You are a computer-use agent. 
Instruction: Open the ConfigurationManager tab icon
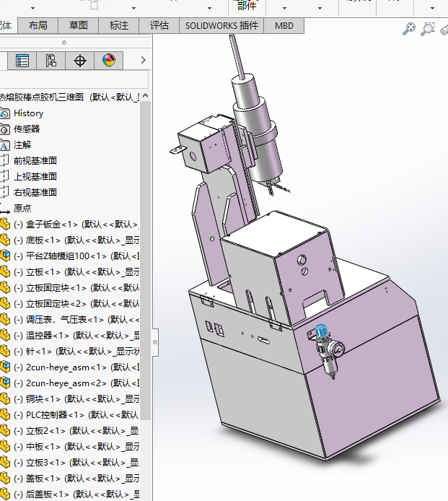coord(50,61)
